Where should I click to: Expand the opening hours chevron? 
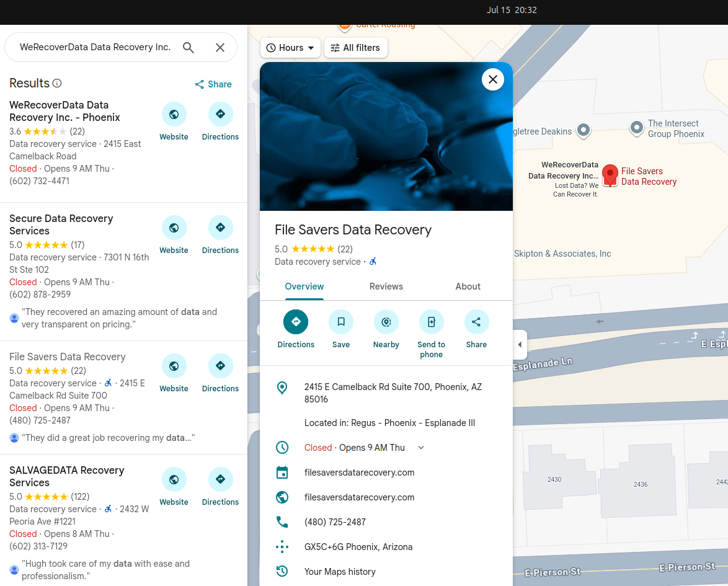[x=421, y=448]
